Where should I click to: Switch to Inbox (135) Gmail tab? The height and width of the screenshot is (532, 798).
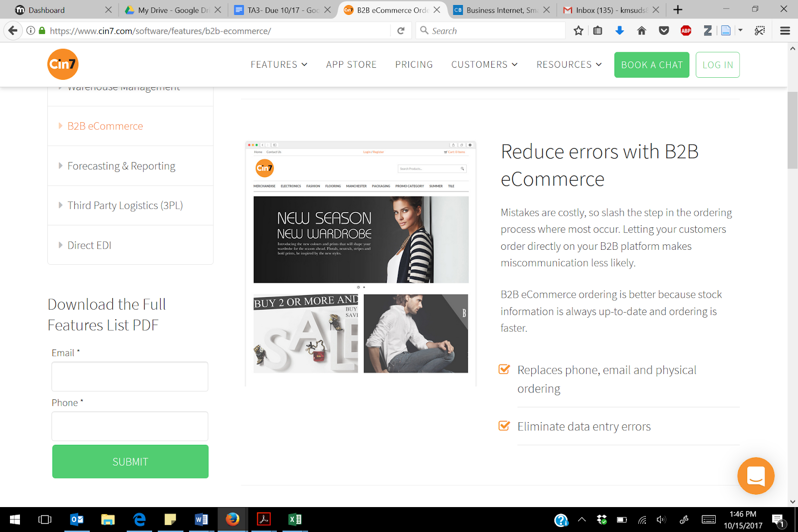pyautogui.click(x=611, y=10)
